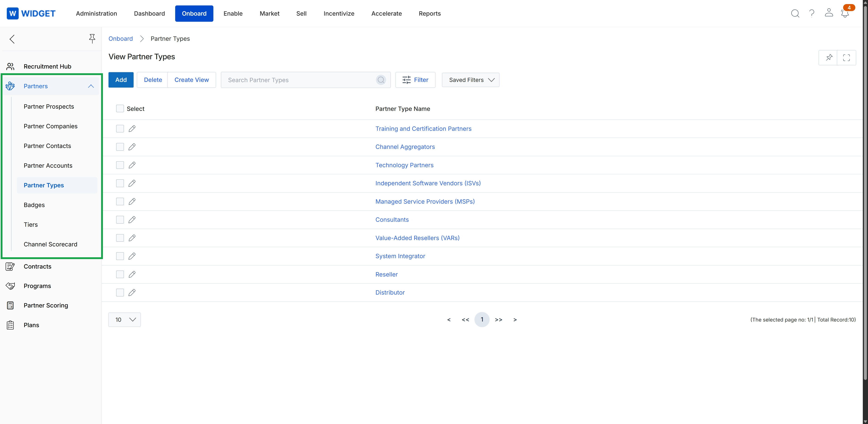Viewport: 868px width, 424px height.
Task: Edit Reseller row pencil icon
Action: (132, 274)
